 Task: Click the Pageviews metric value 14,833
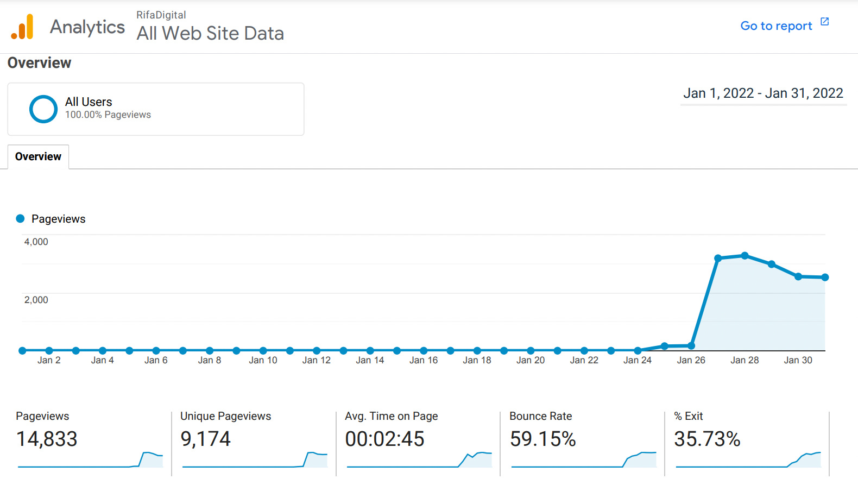(x=47, y=439)
